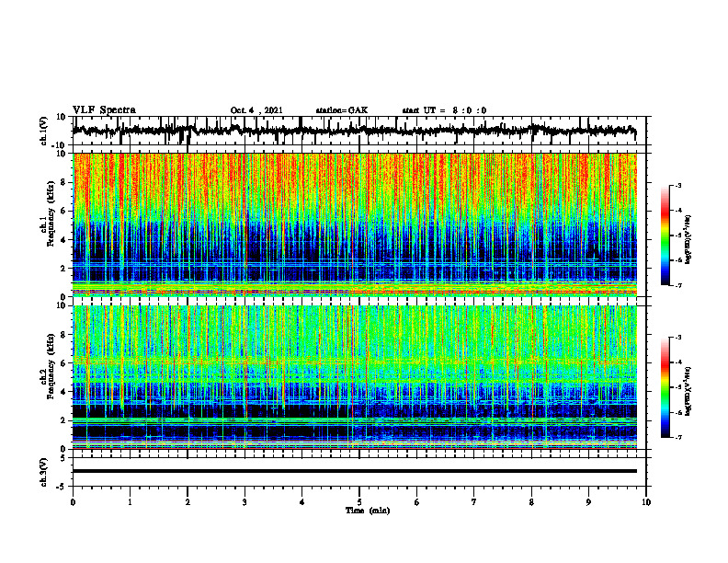Click the "5" tick on ch.3(V) axis
The height and width of the screenshot is (563, 728).
click(x=63, y=458)
